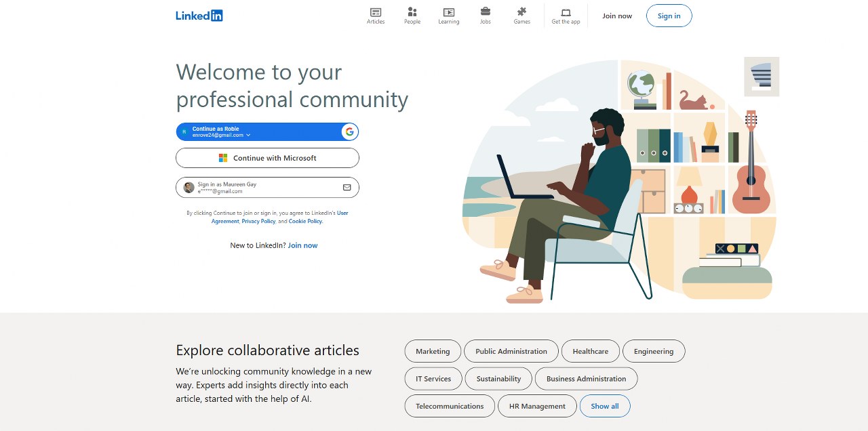The width and height of the screenshot is (868, 431).
Task: Click the Microsoft logo icon
Action: [x=223, y=158]
